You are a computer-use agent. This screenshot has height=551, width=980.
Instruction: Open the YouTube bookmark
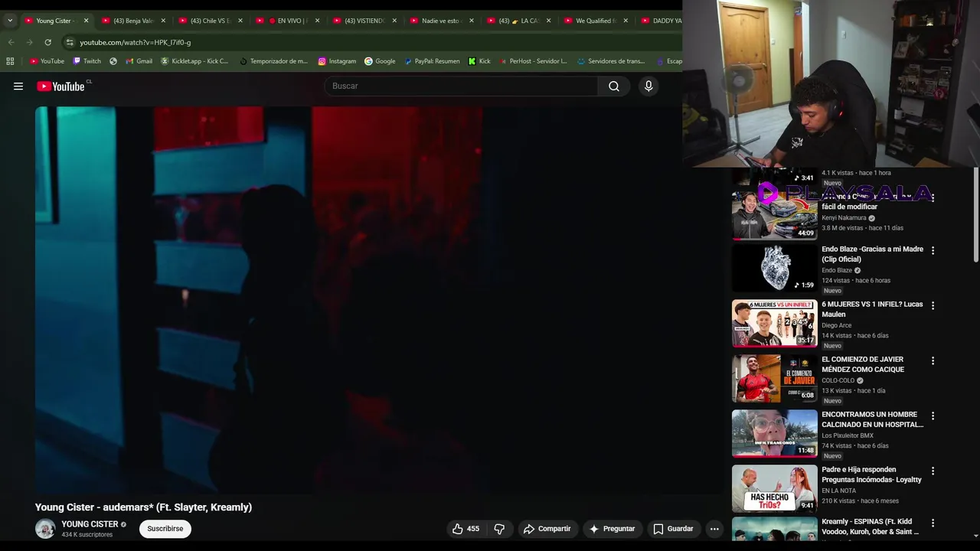click(47, 61)
